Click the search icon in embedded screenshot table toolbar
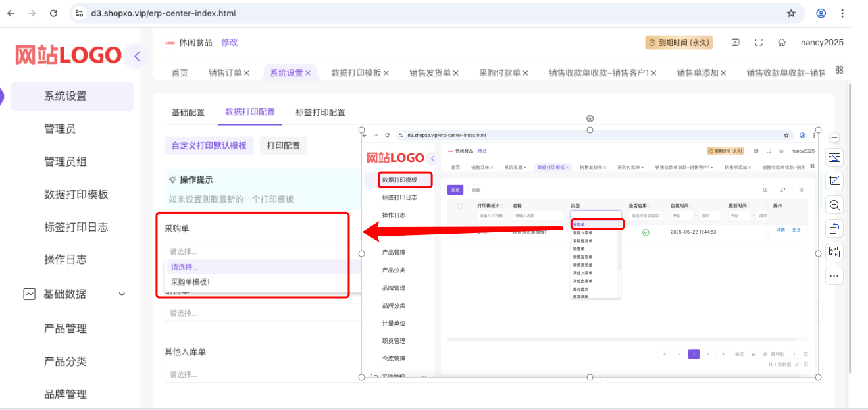This screenshot has width=868, height=410. pyautogui.click(x=765, y=190)
